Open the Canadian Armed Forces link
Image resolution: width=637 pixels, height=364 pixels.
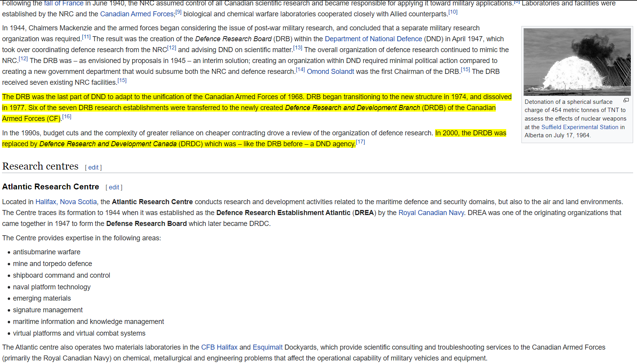pyautogui.click(x=137, y=14)
